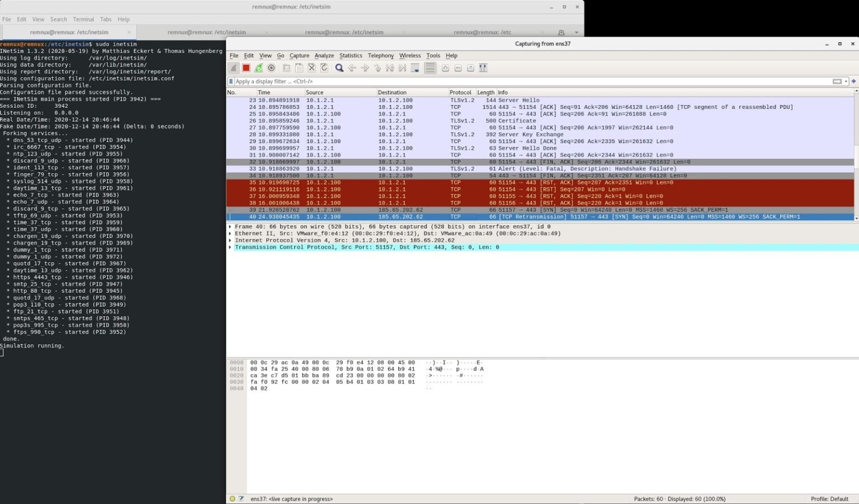Viewport: 859px width, 504px height.
Task: Toggle auto-scroll in live capture
Action: [x=414, y=68]
